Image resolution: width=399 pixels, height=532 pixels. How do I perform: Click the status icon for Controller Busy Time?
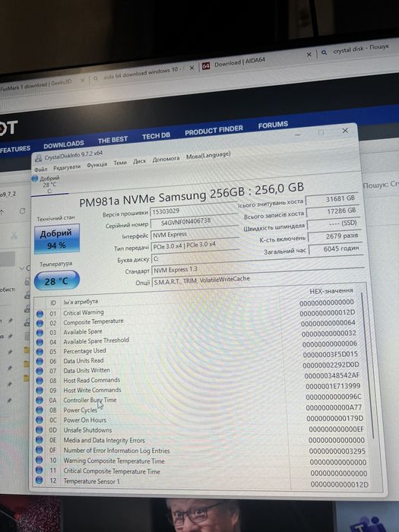[40, 401]
